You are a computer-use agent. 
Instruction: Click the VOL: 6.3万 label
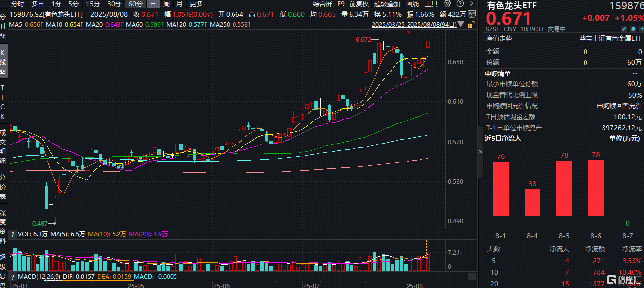click(x=33, y=234)
